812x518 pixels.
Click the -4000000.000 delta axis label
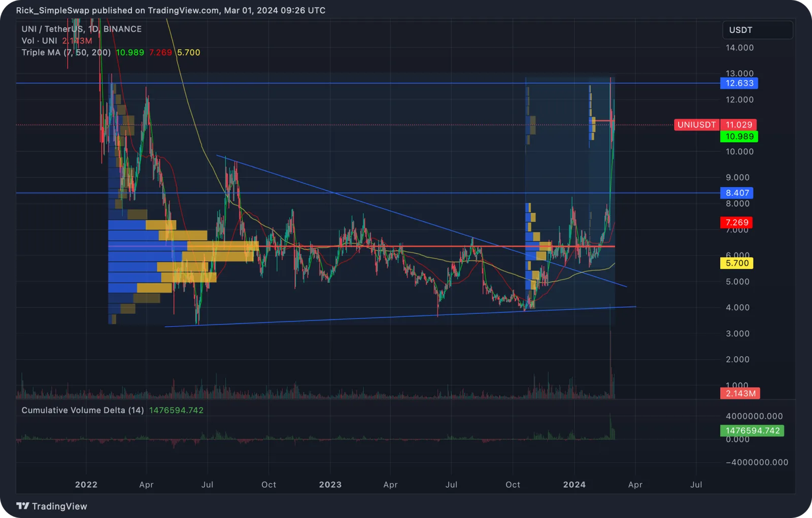tap(757, 462)
